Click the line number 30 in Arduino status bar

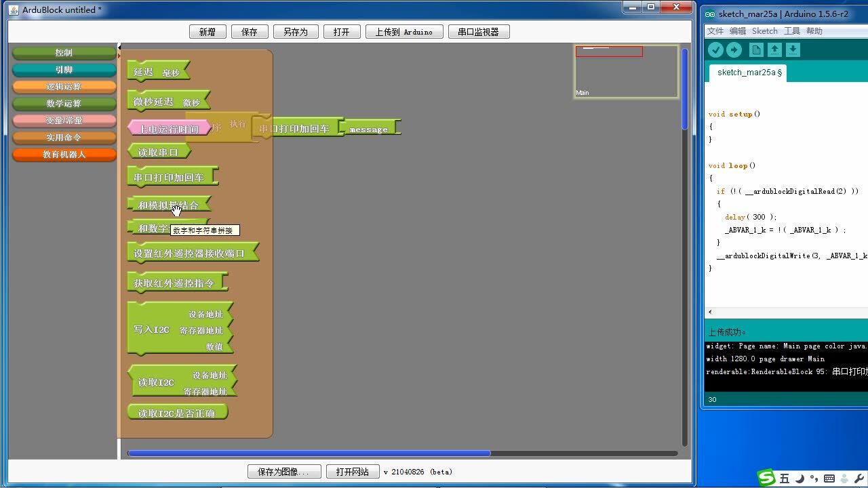[x=712, y=399]
